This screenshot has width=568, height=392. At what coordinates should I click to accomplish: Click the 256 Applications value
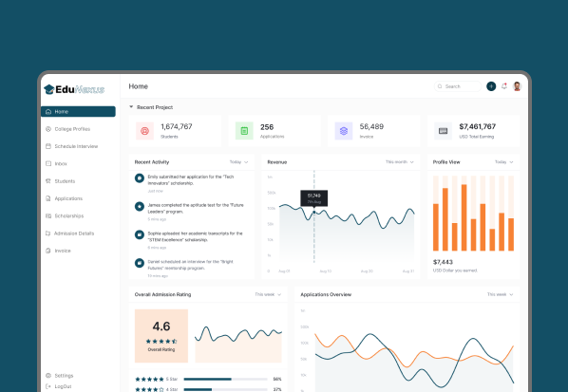(x=267, y=127)
